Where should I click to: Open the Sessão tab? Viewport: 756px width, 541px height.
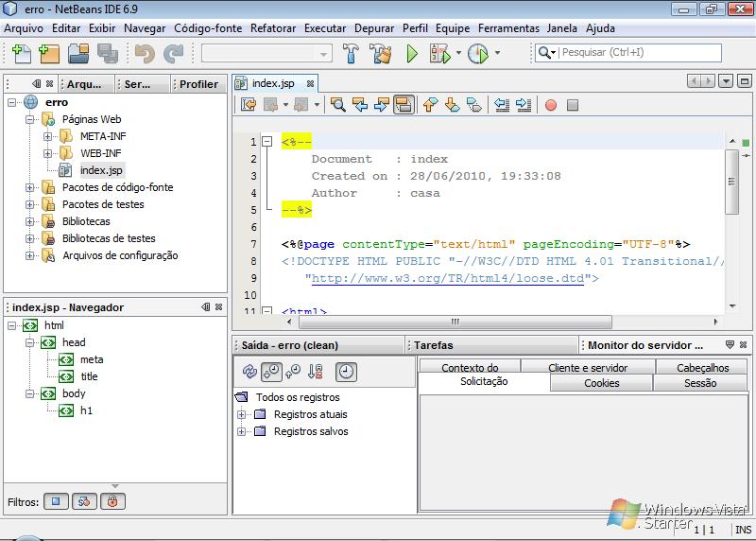[x=700, y=383]
